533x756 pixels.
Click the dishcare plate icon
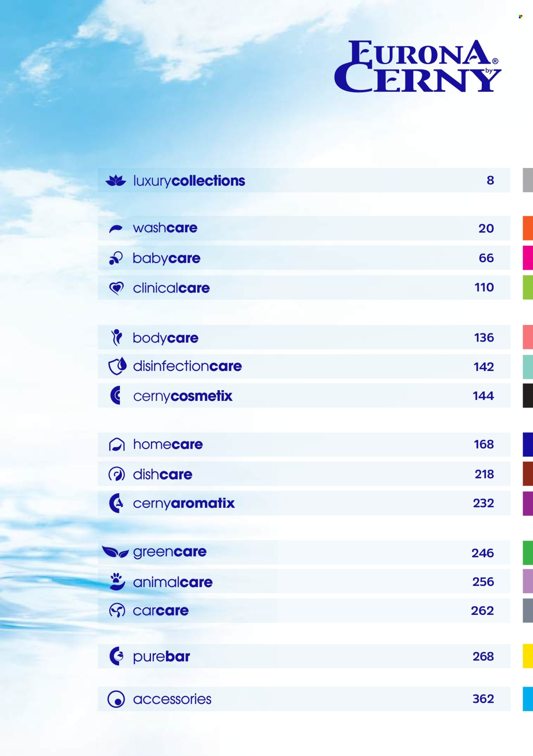117,474
